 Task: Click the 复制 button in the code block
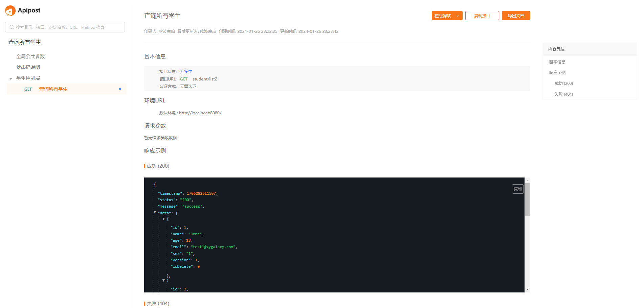tap(517, 189)
